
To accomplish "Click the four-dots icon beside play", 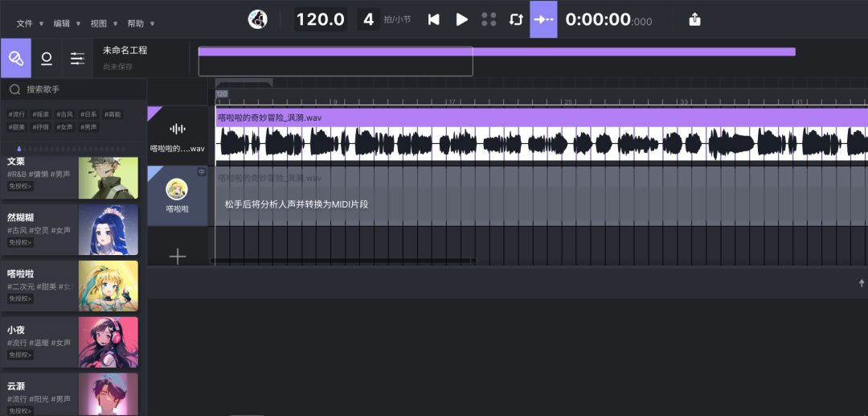I will [x=489, y=20].
